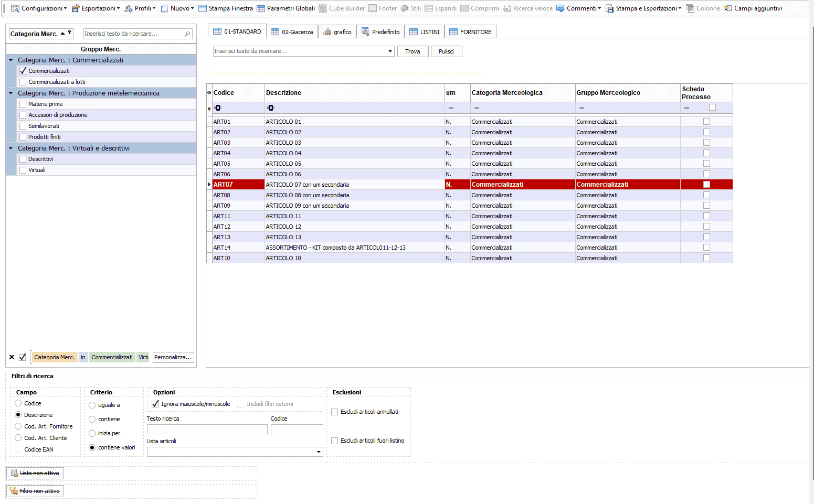This screenshot has height=504, width=814.
Task: Click the Comprimi toolbar item
Action: (x=480, y=8)
